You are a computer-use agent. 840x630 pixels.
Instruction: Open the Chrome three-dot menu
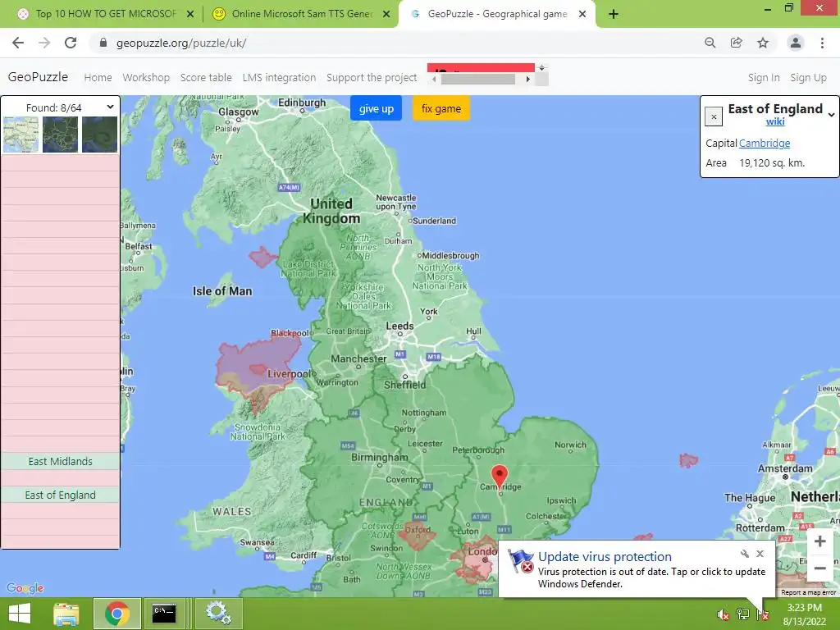tap(822, 43)
